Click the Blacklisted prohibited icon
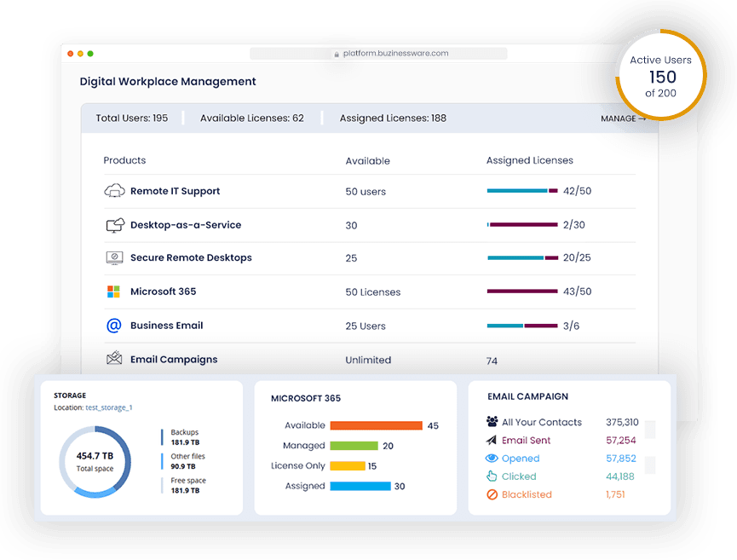 coord(492,494)
